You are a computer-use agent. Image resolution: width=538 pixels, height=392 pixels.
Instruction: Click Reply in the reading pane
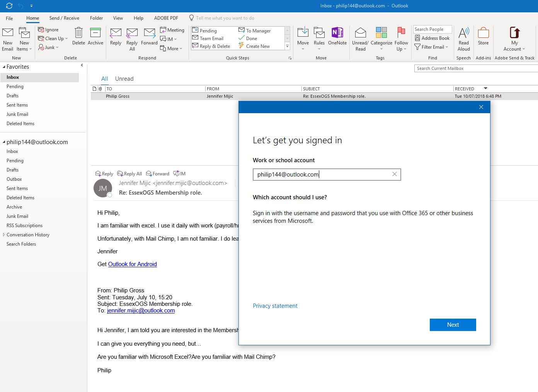(x=104, y=174)
